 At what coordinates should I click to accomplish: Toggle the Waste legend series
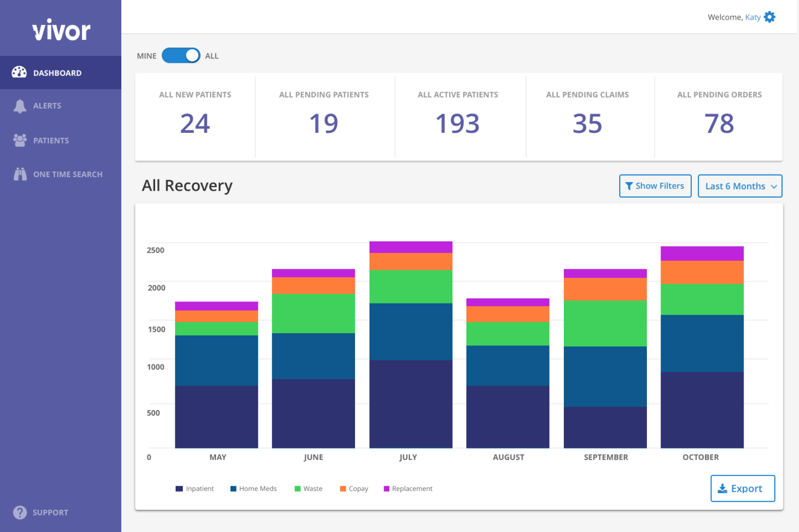[x=308, y=489]
